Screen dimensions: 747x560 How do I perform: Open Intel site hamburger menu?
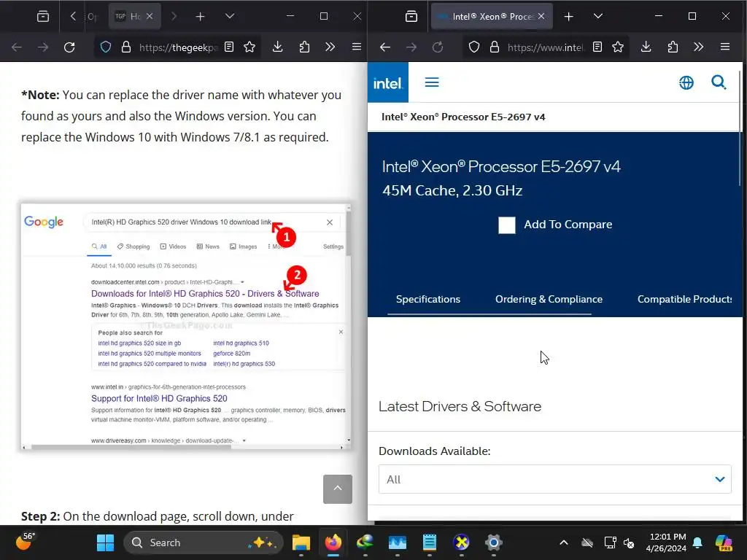point(432,82)
